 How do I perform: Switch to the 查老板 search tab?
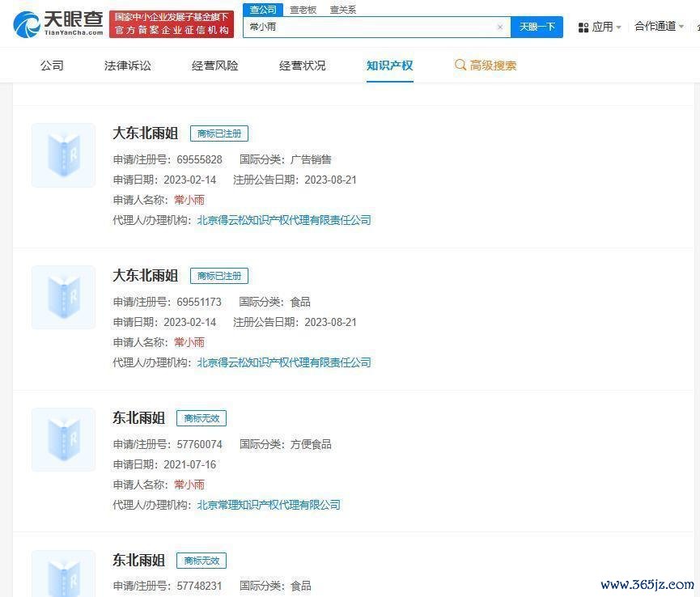(303, 10)
